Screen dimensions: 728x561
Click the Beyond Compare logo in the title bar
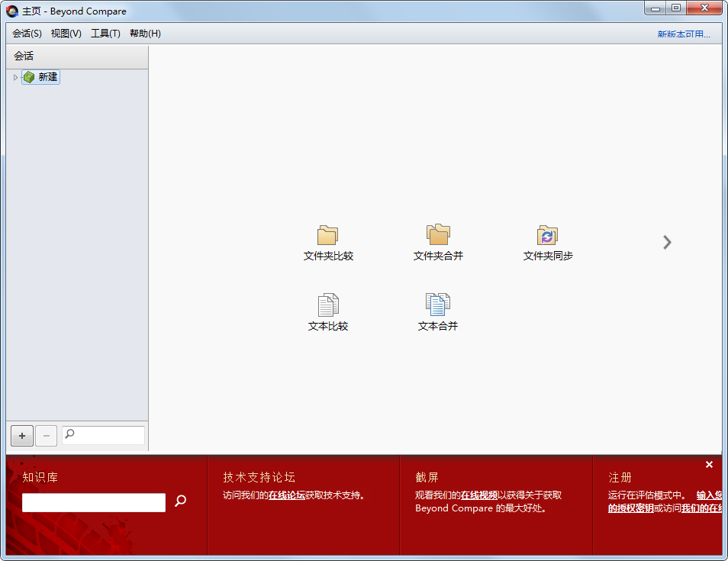coord(11,11)
